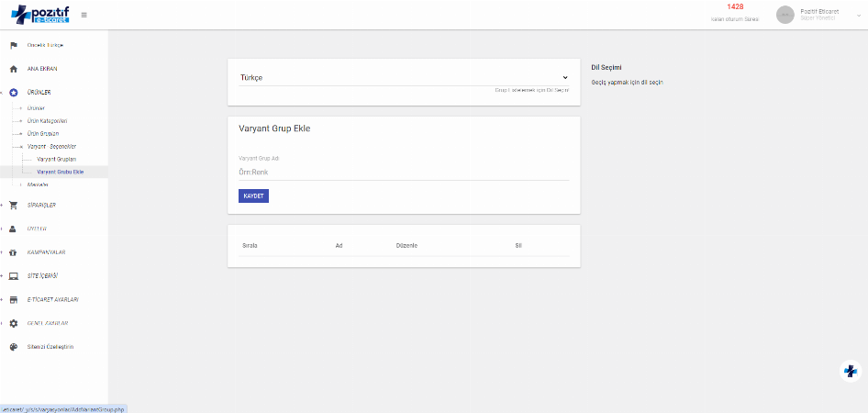Click the palette icon for Sitenizi Özelleştirin
Screen dimensions: 868x413
coord(14,347)
